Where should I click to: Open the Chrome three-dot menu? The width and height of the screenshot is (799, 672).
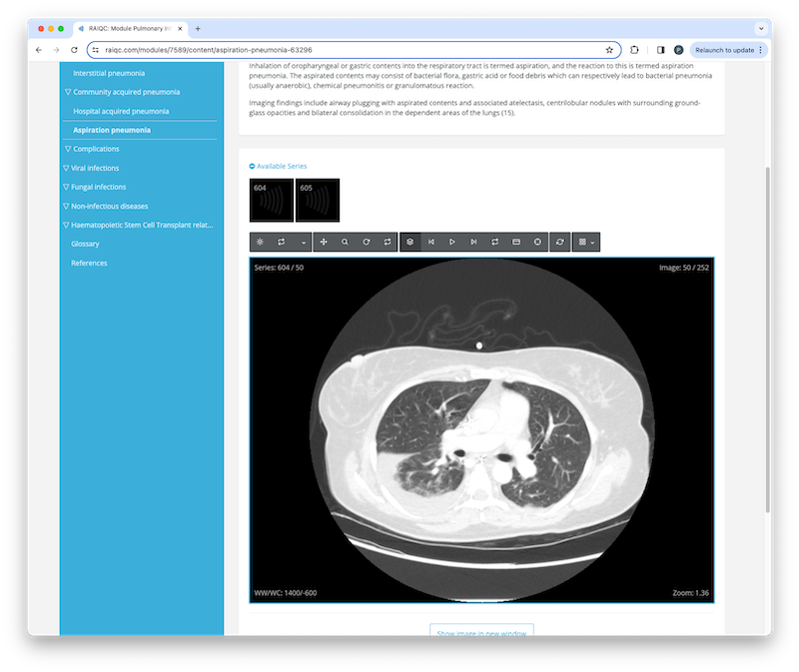(x=761, y=50)
